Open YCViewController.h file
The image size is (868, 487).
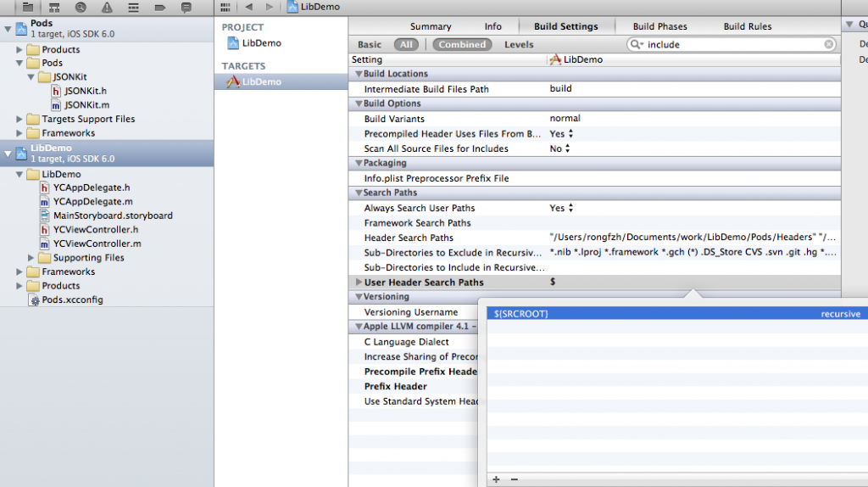point(95,229)
